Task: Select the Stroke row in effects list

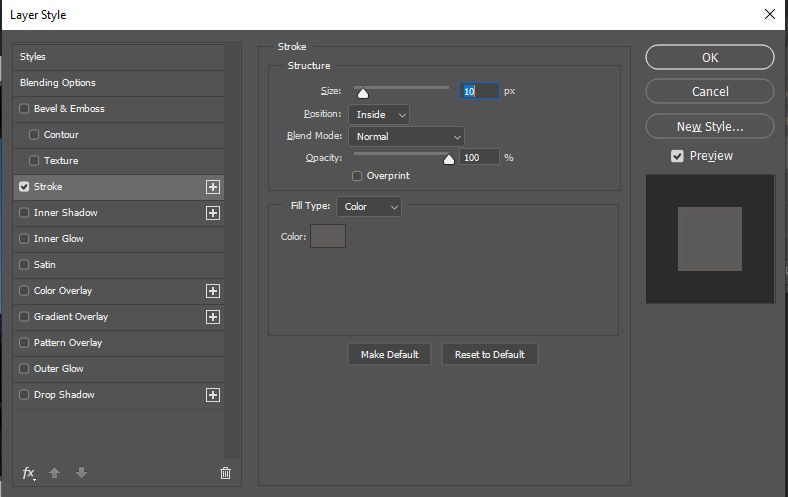Action: [x=119, y=187]
